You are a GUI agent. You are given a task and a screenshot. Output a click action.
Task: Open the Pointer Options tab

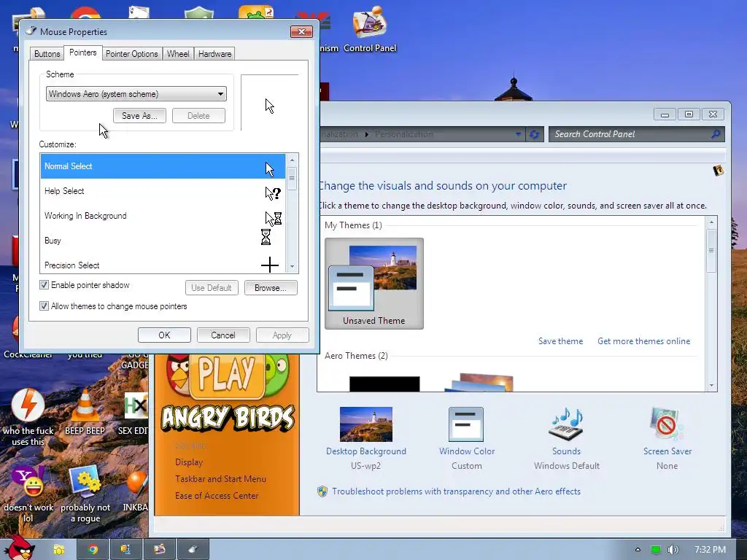click(x=131, y=54)
